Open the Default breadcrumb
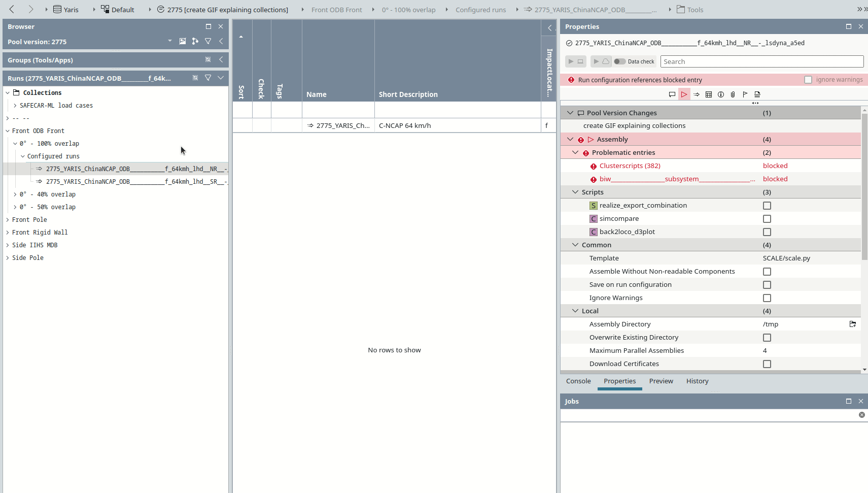Screen dimensions: 868x493 click(118, 10)
